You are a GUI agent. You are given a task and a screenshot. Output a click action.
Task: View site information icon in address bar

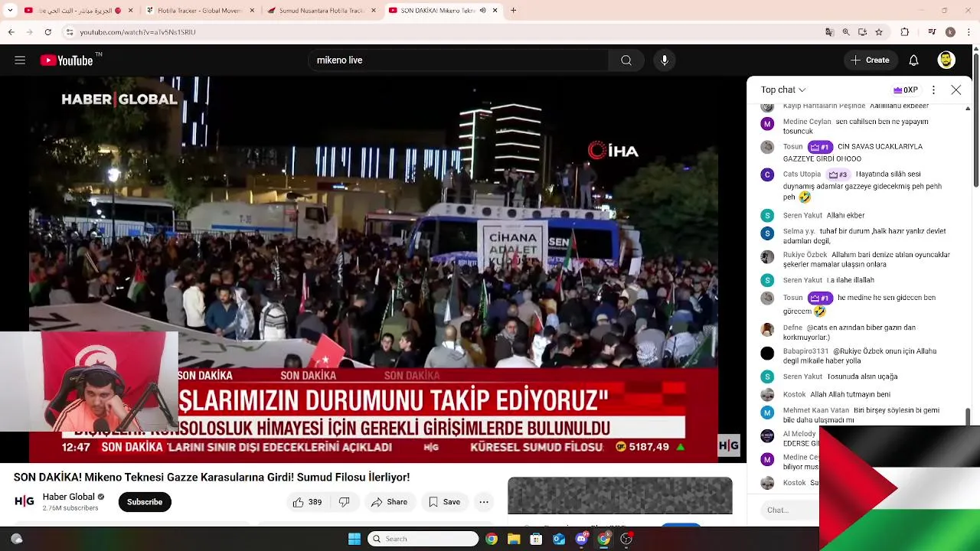(69, 32)
